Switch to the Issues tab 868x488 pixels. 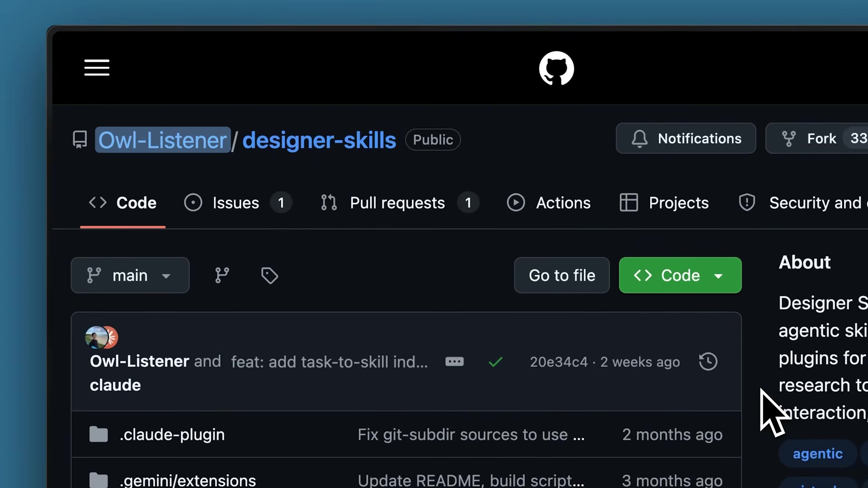click(x=238, y=203)
